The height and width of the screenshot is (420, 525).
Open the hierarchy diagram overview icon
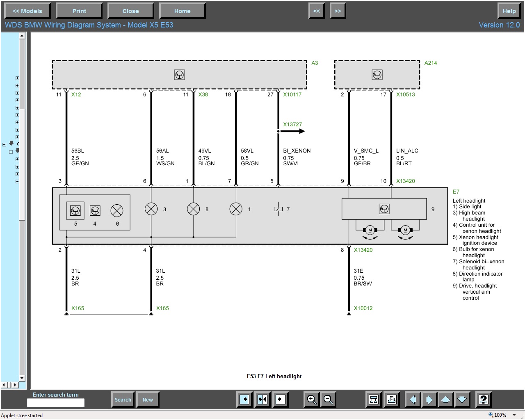(x=374, y=399)
